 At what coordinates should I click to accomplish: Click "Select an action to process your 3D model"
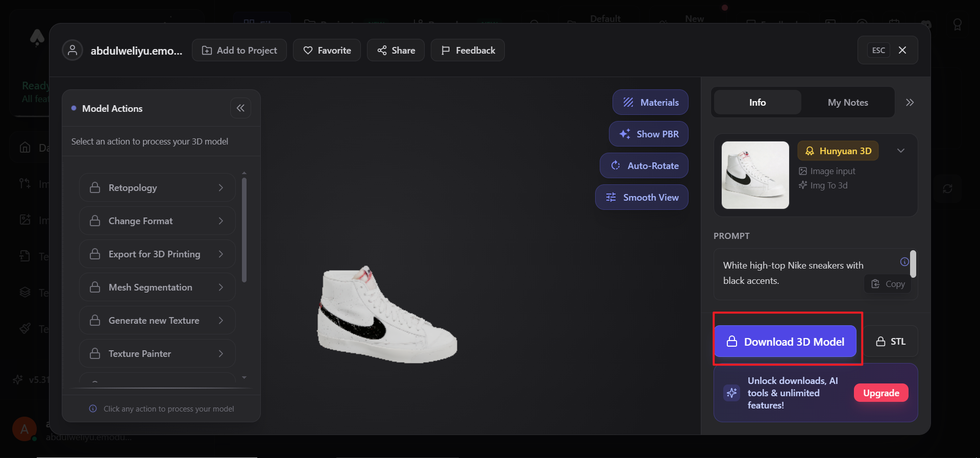pos(150,141)
